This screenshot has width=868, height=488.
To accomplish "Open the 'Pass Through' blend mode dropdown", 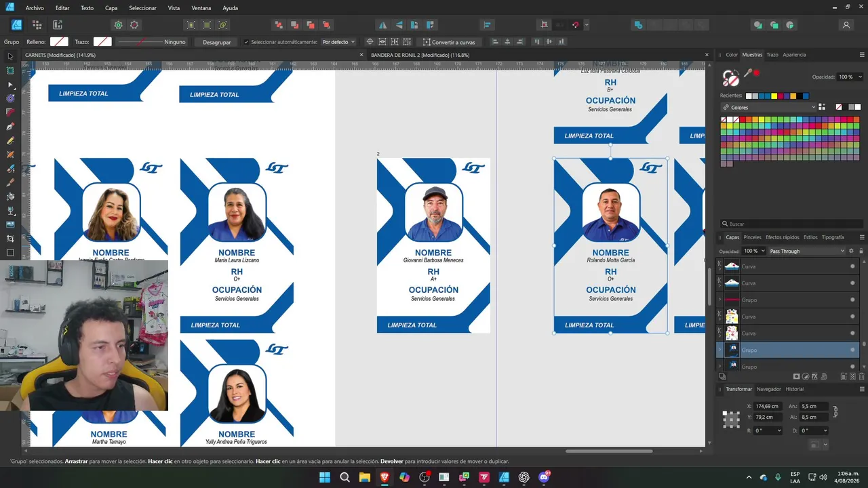I will tap(807, 251).
